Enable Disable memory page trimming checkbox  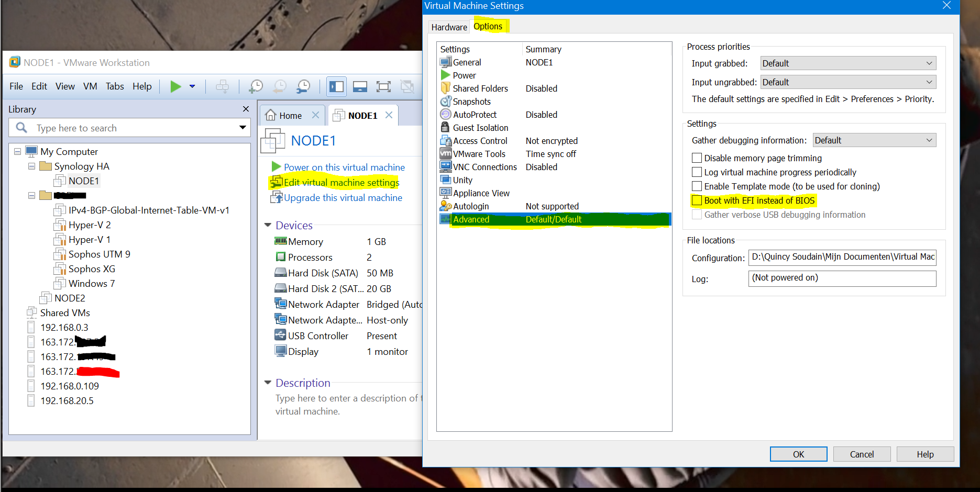pyautogui.click(x=697, y=158)
